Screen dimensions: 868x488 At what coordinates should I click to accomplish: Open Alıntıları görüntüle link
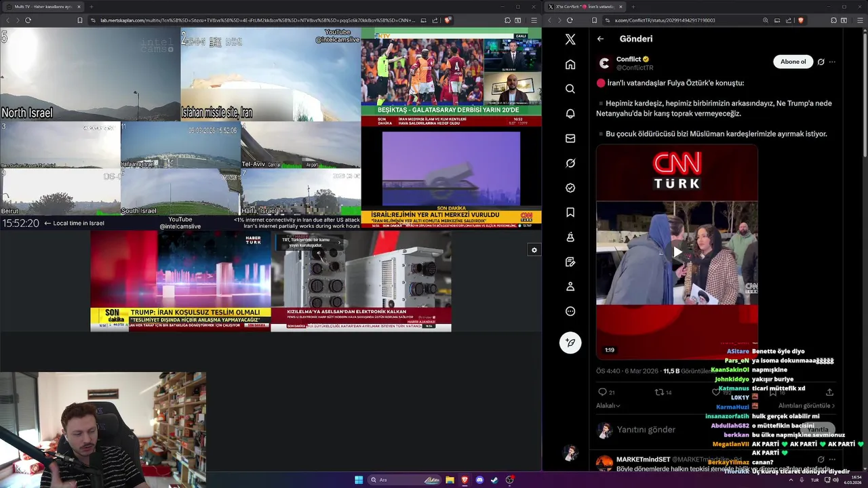(806, 405)
